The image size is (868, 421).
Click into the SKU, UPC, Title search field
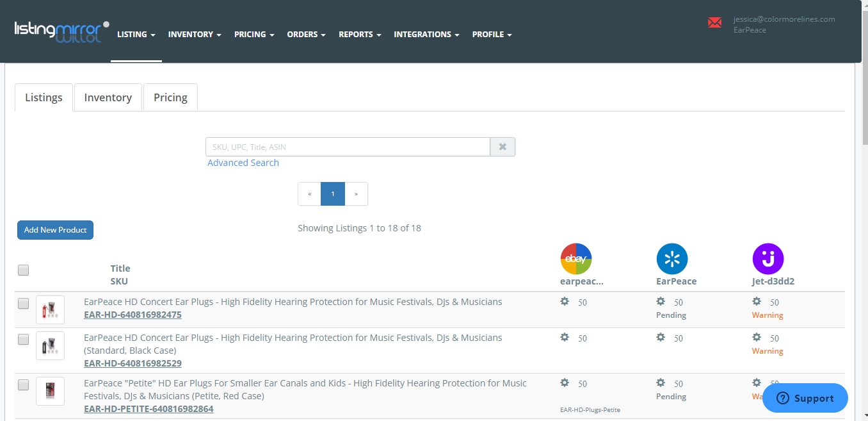point(347,147)
